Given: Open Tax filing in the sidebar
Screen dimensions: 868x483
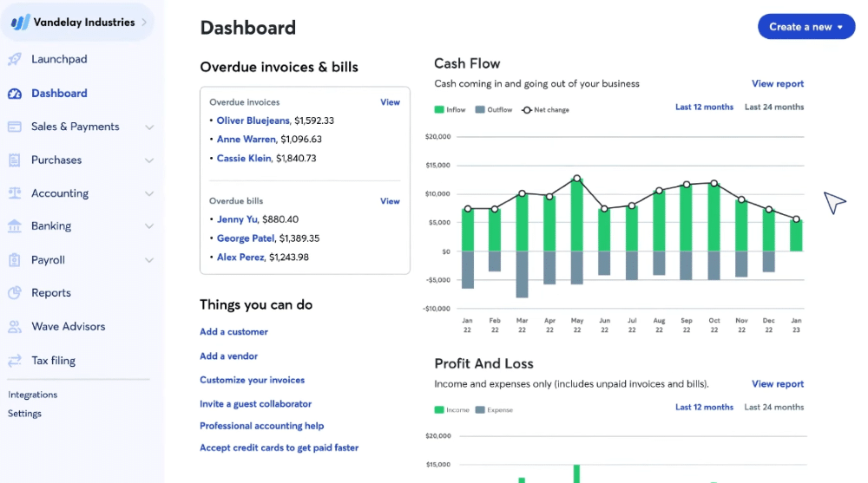Looking at the screenshot, I should pyautogui.click(x=53, y=361).
